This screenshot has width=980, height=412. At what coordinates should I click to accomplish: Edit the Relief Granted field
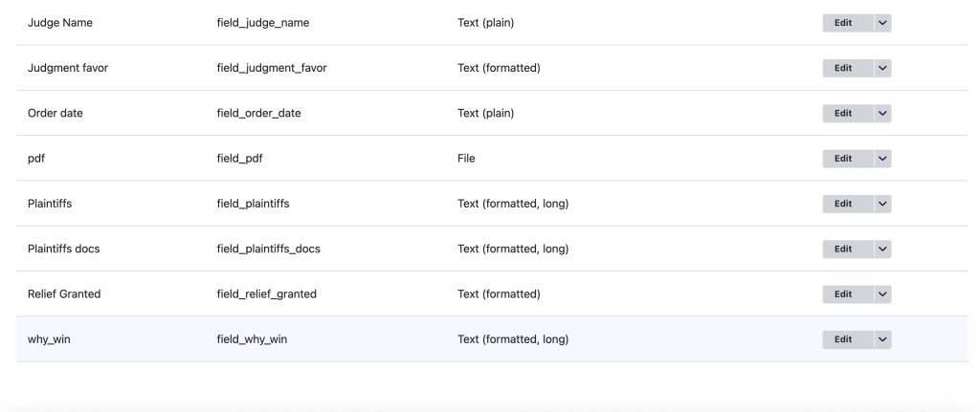click(x=843, y=293)
